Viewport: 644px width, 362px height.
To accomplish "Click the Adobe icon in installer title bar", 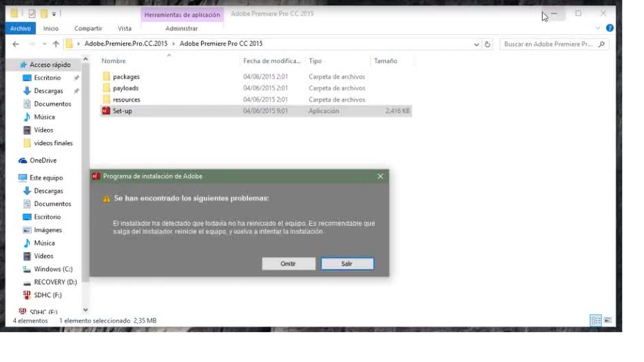I will coord(96,176).
